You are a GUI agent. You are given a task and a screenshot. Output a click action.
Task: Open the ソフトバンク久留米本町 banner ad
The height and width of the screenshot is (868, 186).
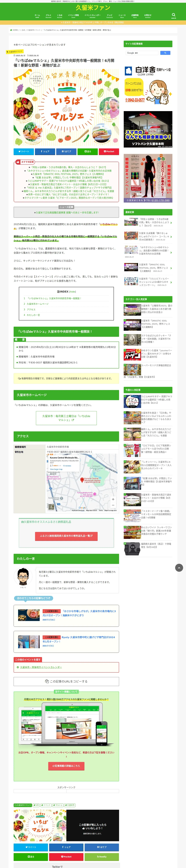148,129
